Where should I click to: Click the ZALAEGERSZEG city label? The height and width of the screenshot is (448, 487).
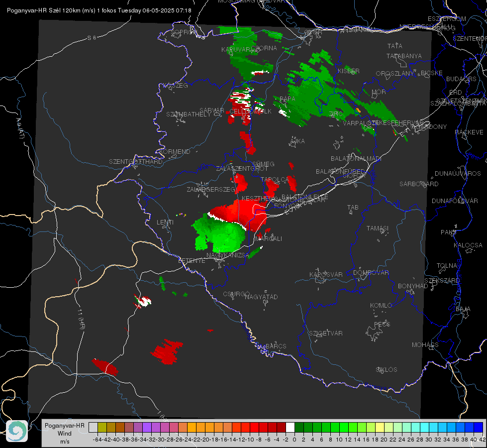(x=211, y=189)
